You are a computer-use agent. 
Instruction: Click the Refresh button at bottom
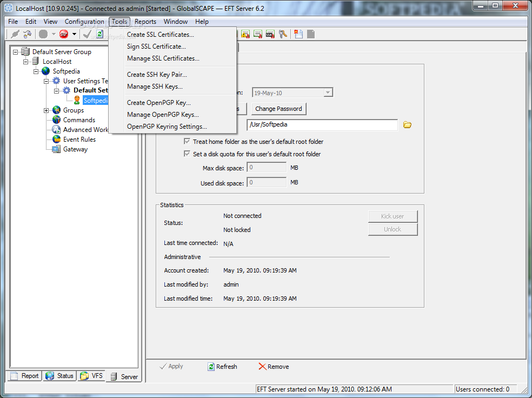point(222,367)
